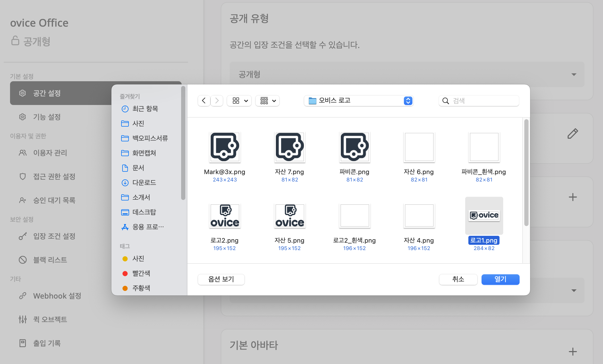Click the plus icon beside 기본 아바타
The width and height of the screenshot is (603, 364).
click(573, 352)
